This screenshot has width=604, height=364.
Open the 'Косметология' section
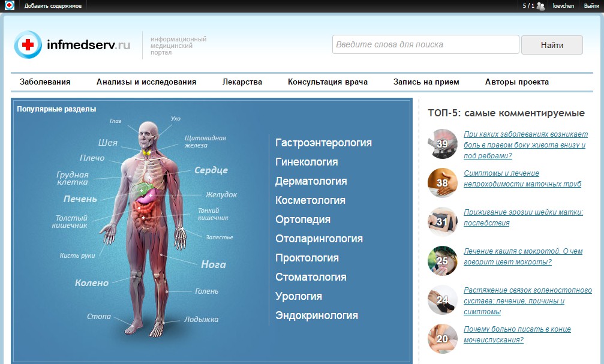(x=311, y=200)
